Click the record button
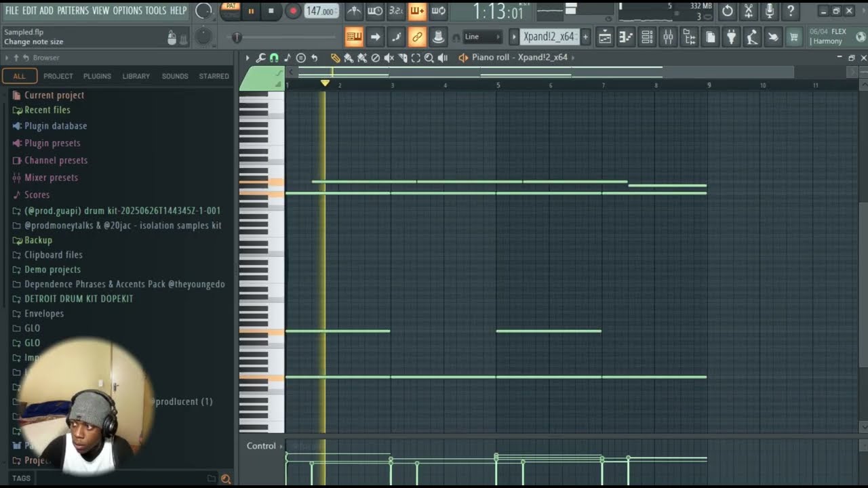 coord(293,11)
